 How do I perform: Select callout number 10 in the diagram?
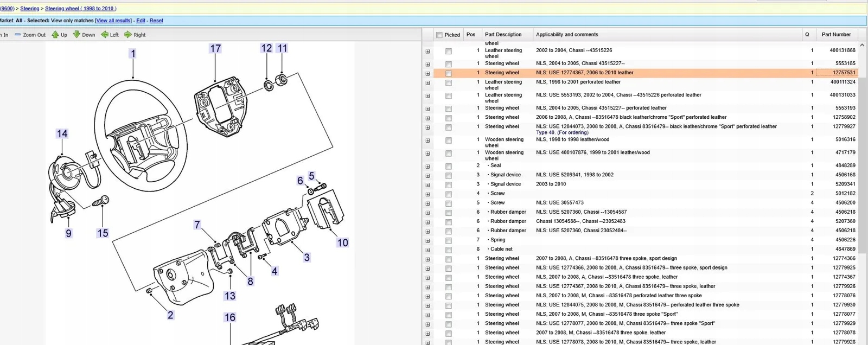click(x=342, y=243)
